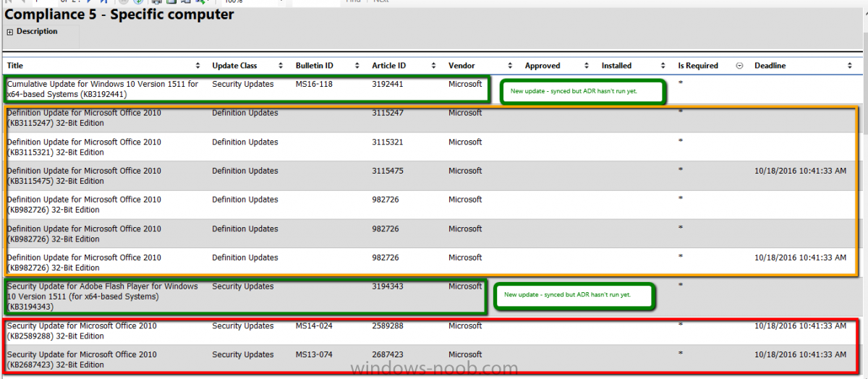Select the Microsoft vendor in the MS16-118 row
This screenshot has width=868, height=379.
pyautogui.click(x=465, y=84)
